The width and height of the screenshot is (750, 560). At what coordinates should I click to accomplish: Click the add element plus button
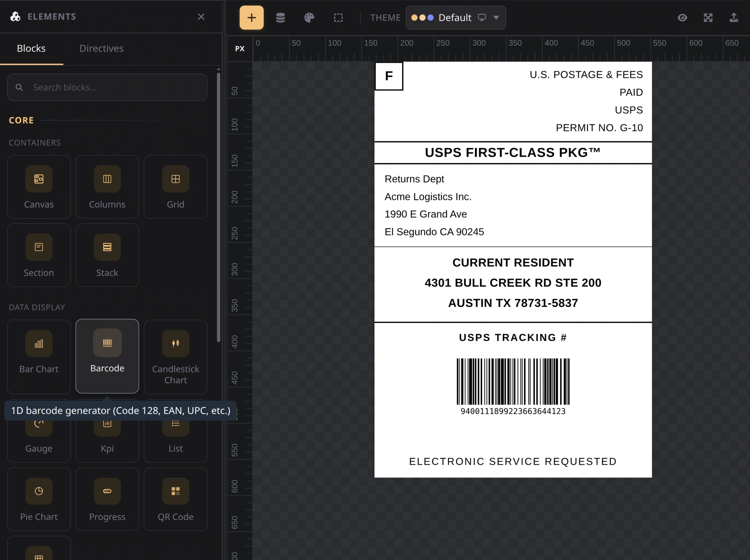coord(251,17)
